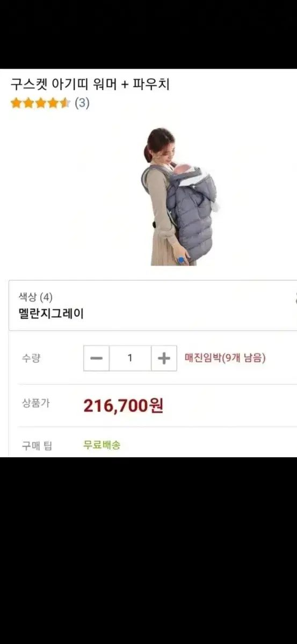Click the green 무료배송 free shipping text
The height and width of the screenshot is (644, 297).
(x=102, y=445)
